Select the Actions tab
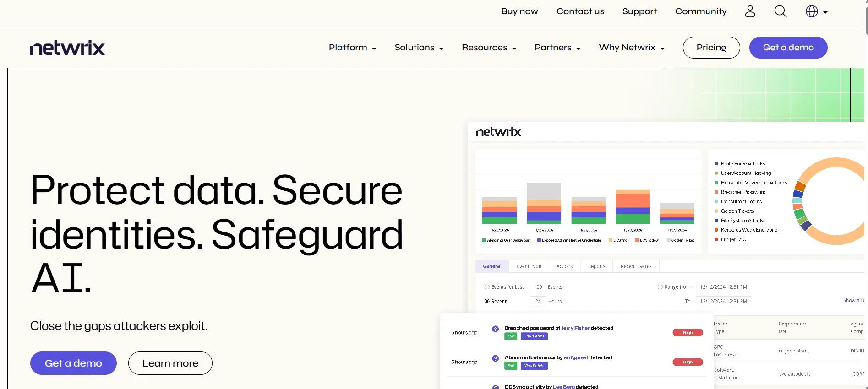868x389 pixels. pyautogui.click(x=564, y=266)
